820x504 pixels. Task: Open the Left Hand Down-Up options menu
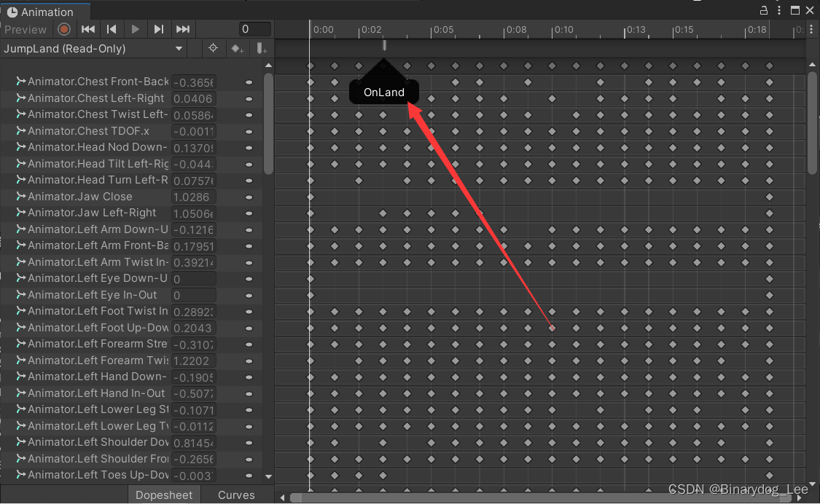point(249,377)
